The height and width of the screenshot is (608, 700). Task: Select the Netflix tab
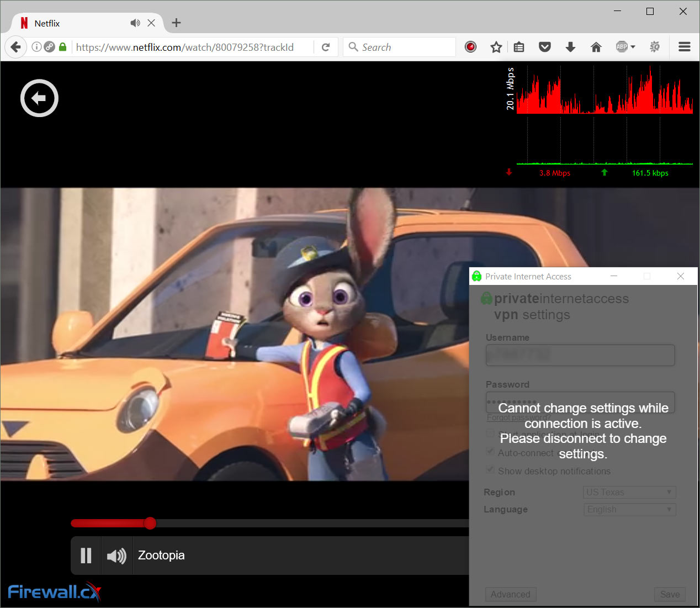click(x=87, y=23)
